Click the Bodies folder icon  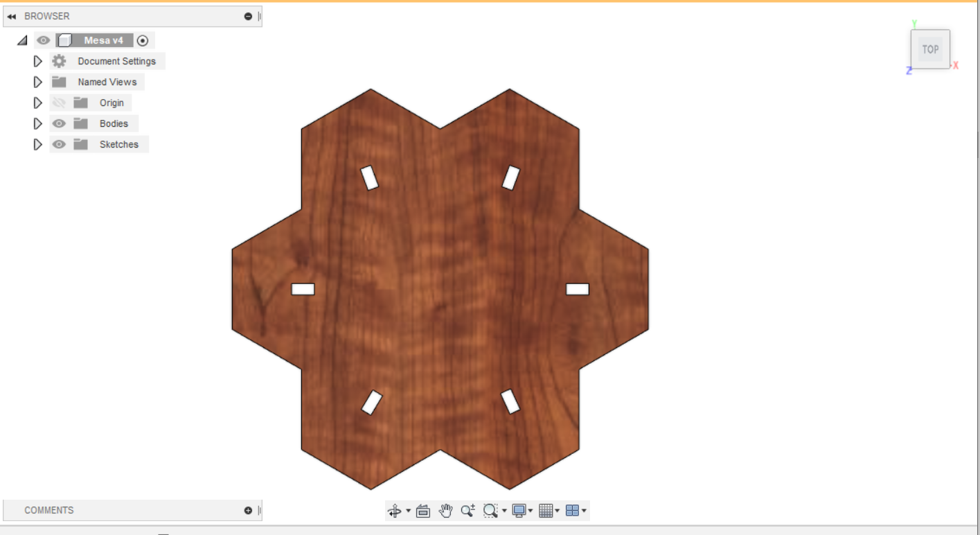pyautogui.click(x=81, y=123)
